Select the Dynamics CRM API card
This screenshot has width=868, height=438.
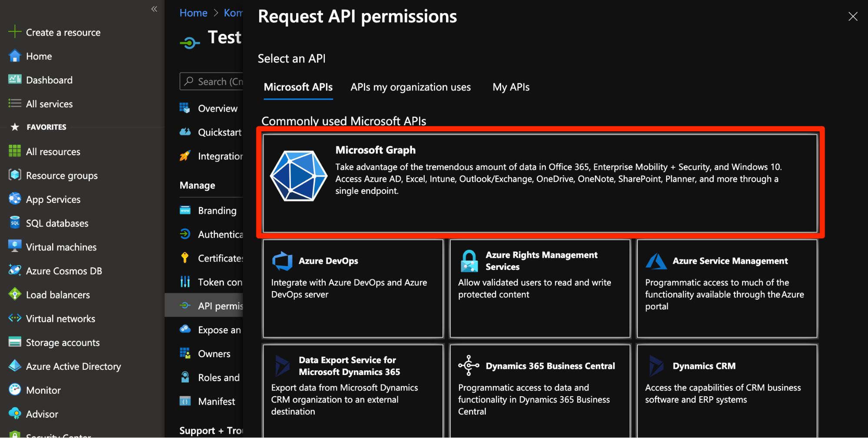(727, 387)
